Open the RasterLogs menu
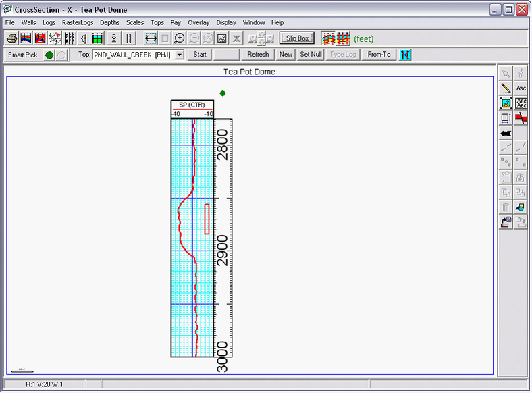 coord(80,22)
